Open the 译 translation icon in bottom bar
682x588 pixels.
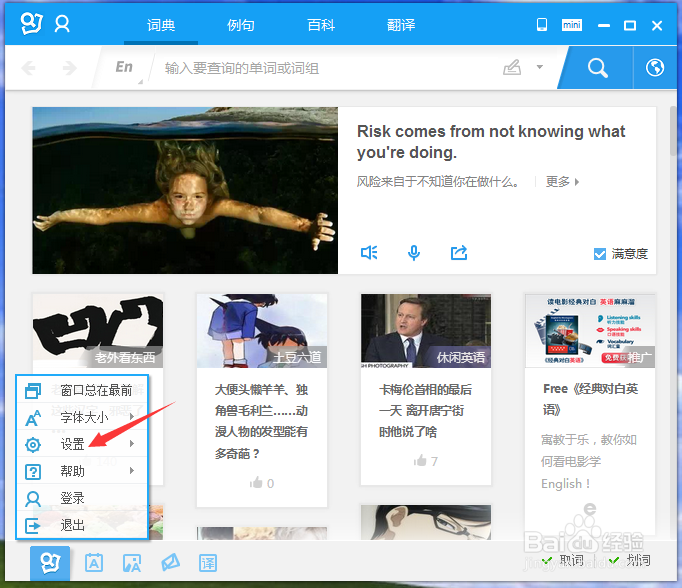tap(208, 563)
